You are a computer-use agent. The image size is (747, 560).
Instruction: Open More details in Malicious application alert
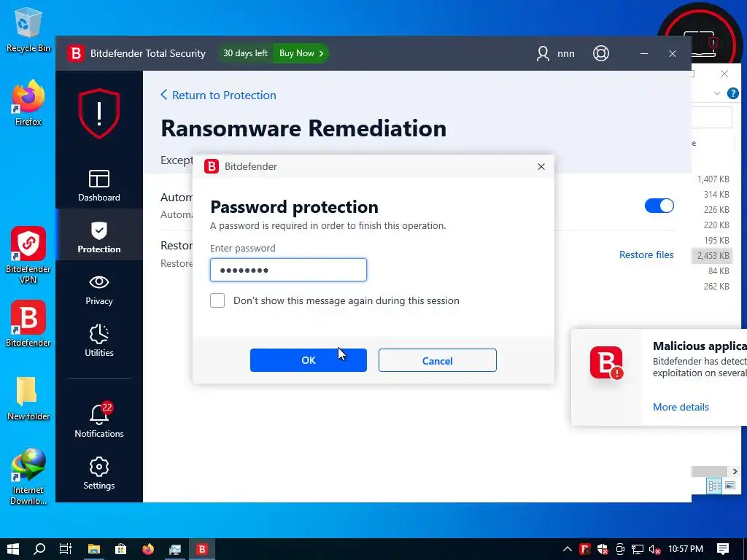coord(681,407)
